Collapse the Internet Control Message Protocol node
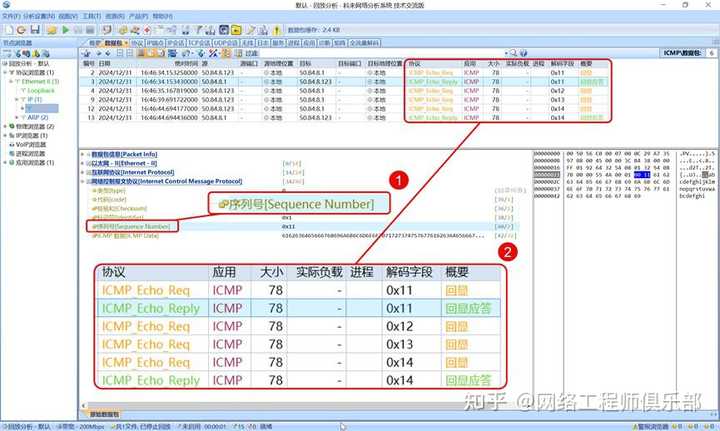The height and width of the screenshot is (431, 720). point(85,181)
